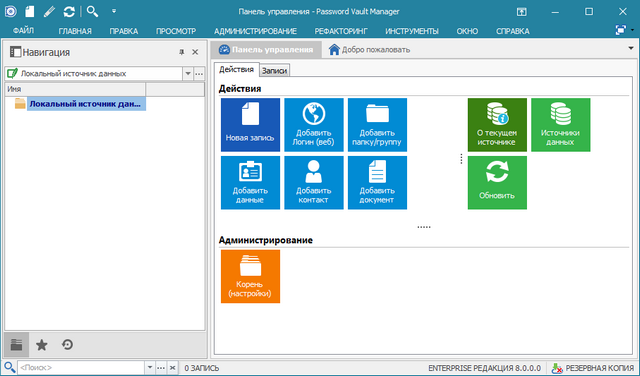Click the Имя column header

pos(75,89)
